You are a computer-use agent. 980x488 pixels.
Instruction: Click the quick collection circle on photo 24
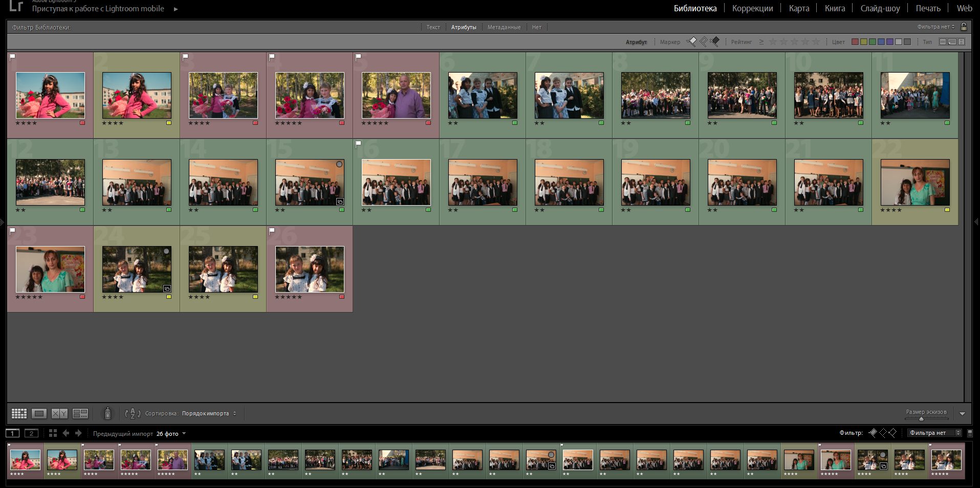(x=166, y=251)
